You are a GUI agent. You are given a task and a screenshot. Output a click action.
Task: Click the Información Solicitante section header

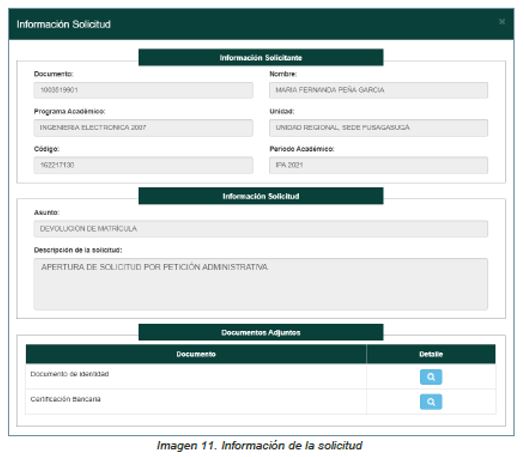(261, 57)
